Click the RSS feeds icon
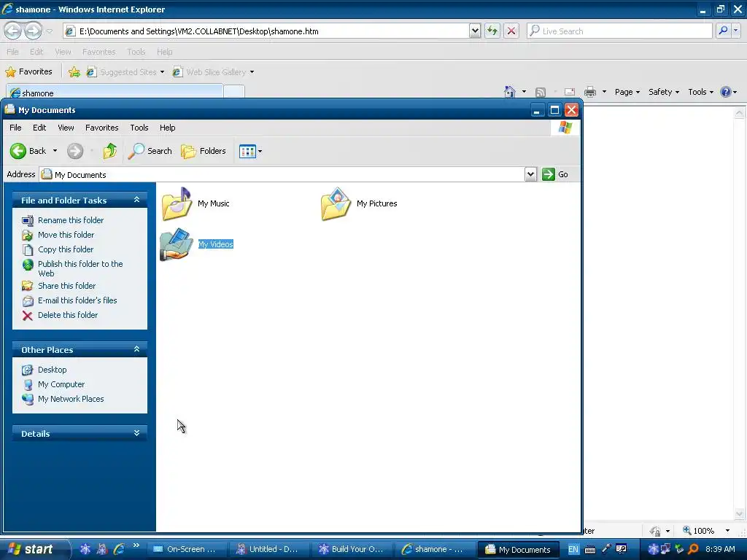The image size is (747, 560). click(x=541, y=93)
